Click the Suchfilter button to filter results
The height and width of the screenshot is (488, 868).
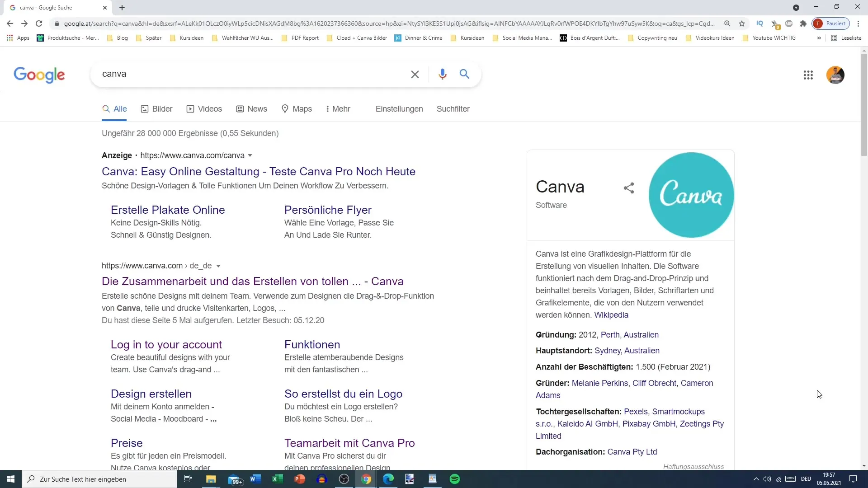click(453, 108)
